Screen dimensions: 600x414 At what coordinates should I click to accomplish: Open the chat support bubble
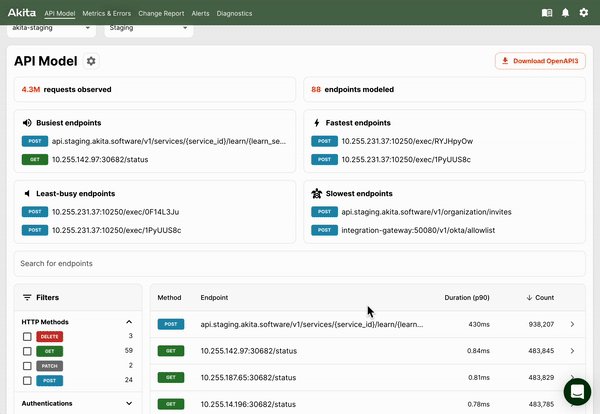tap(577, 391)
